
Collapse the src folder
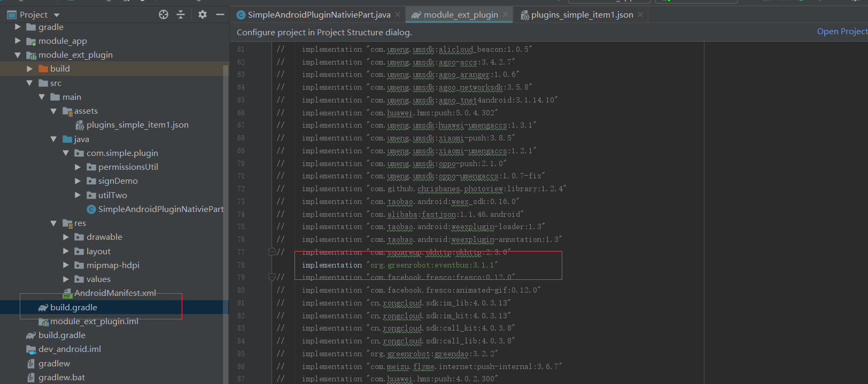coord(29,83)
